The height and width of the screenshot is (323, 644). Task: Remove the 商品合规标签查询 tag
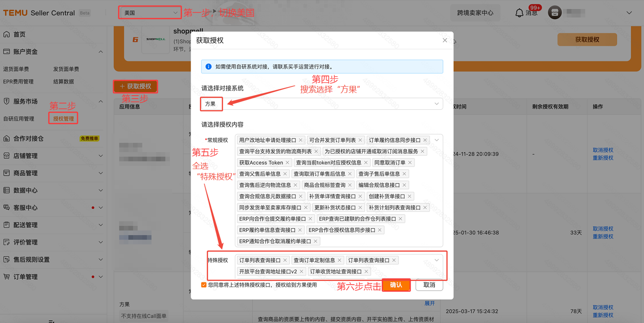[x=350, y=185]
